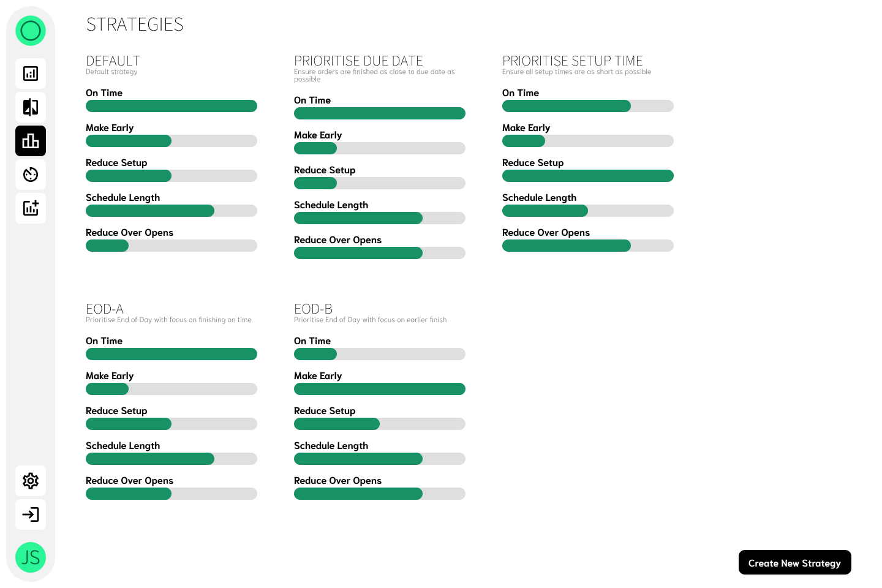
Task: Adjust the On Time slider under DEFAULT
Action: 171,105
